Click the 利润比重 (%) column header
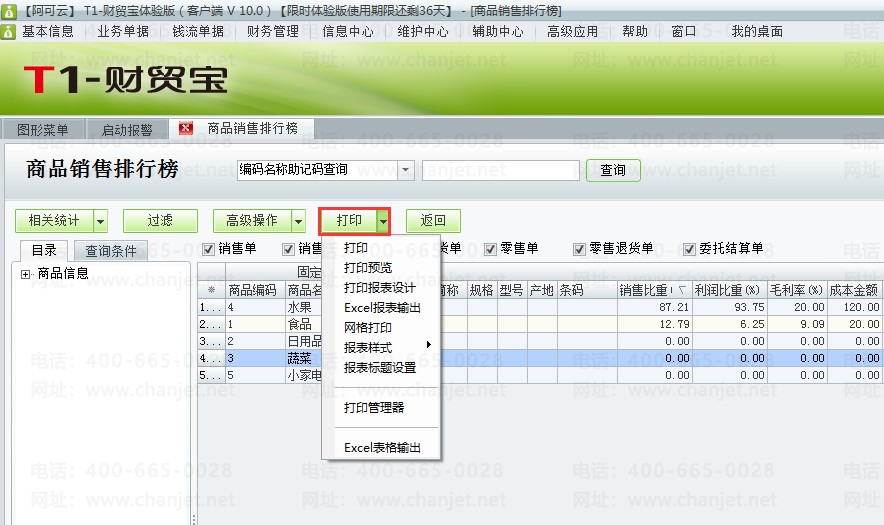 click(x=730, y=290)
